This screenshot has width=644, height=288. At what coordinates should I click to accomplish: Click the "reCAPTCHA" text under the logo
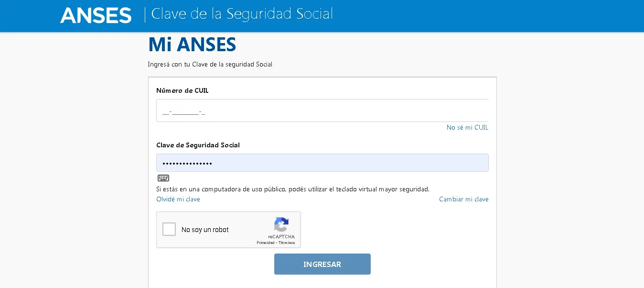[281, 237]
